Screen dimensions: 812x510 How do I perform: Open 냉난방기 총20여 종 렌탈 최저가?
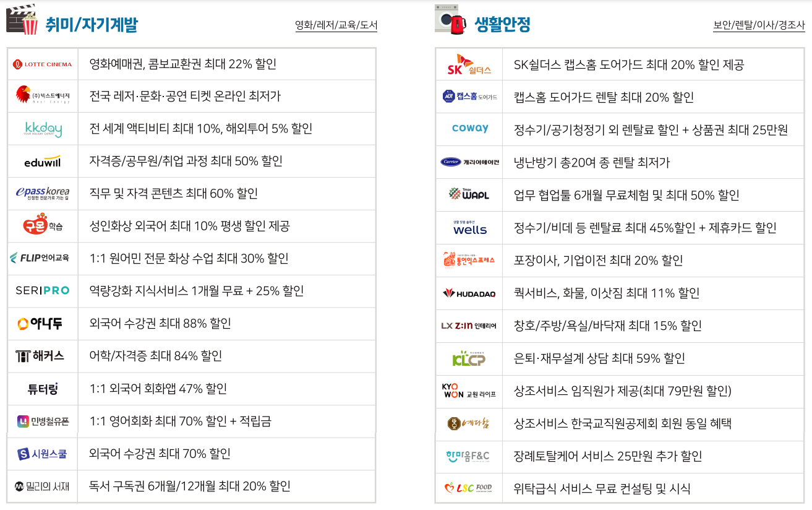(x=592, y=163)
